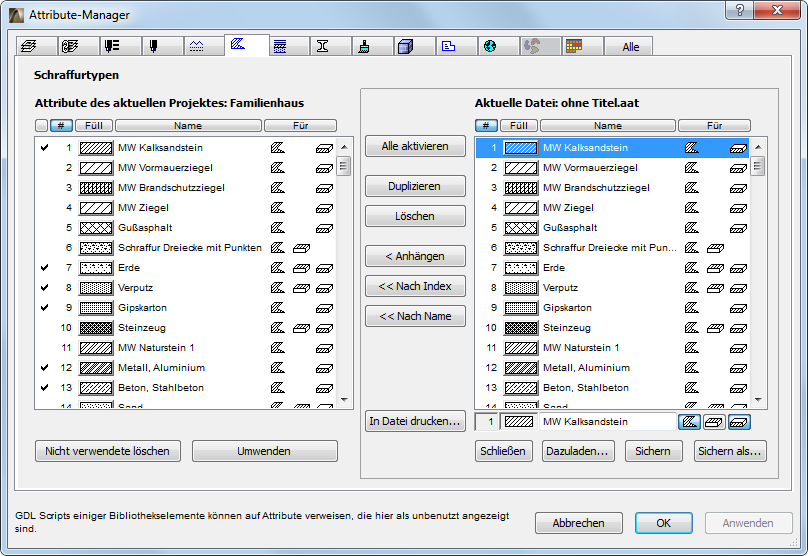Click the Löschen button

415,216
